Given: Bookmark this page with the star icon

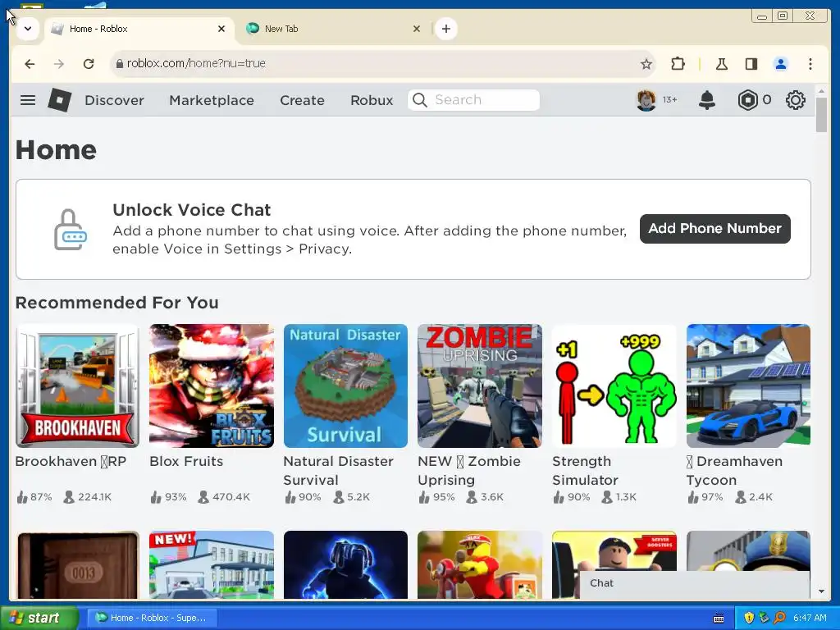Looking at the screenshot, I should click(x=646, y=64).
